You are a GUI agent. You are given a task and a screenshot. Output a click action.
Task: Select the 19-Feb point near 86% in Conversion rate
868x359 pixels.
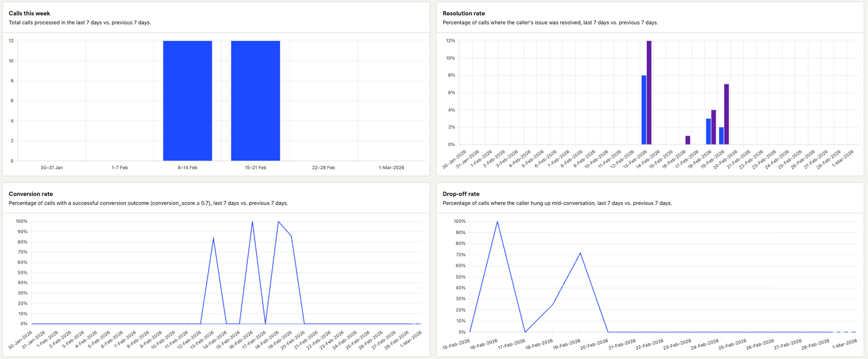(x=291, y=236)
